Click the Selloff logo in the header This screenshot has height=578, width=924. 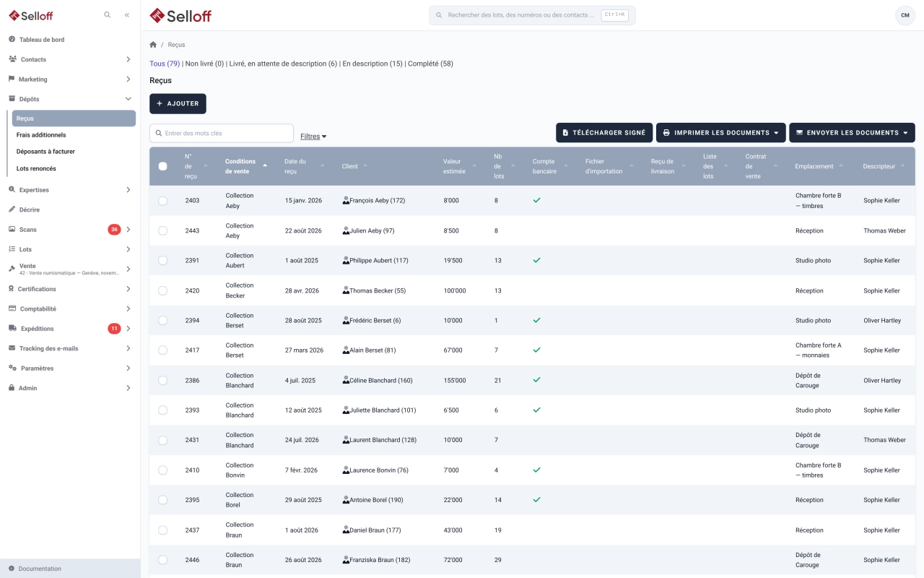180,15
